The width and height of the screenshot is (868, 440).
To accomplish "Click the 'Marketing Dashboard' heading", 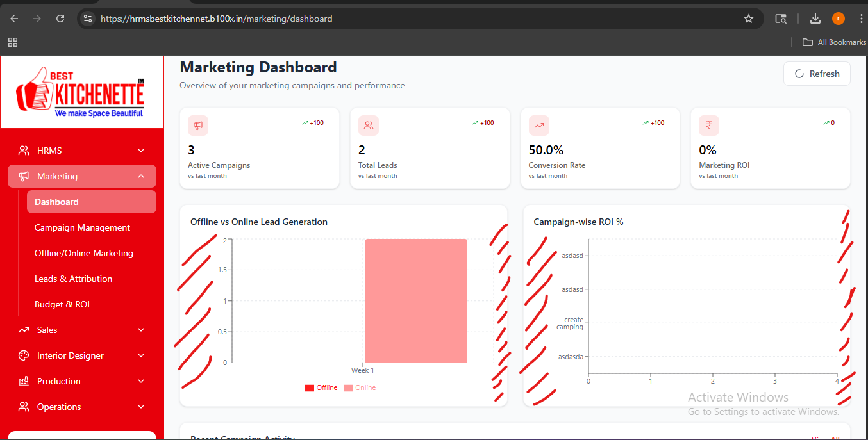I will pos(258,67).
